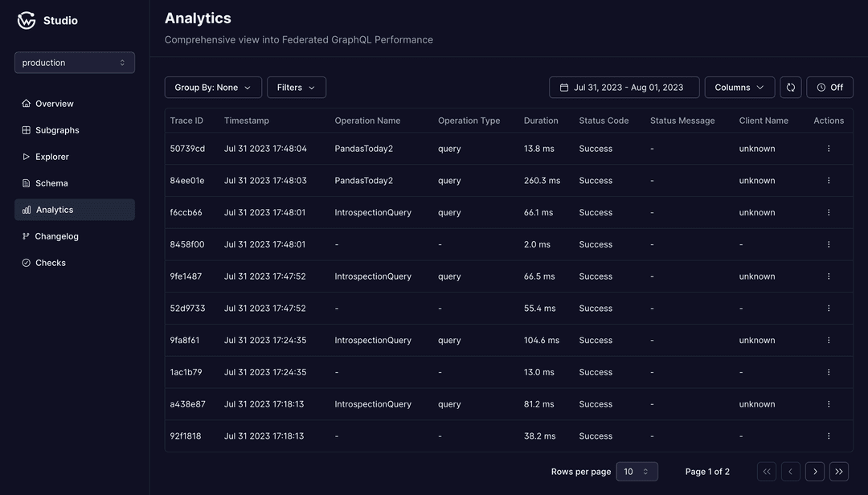Select the Subgraphs grid icon

click(x=26, y=129)
